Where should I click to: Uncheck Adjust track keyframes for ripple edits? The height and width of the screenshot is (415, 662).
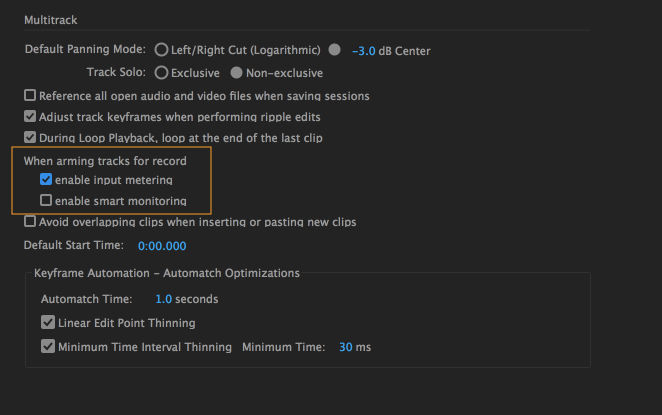[x=30, y=117]
